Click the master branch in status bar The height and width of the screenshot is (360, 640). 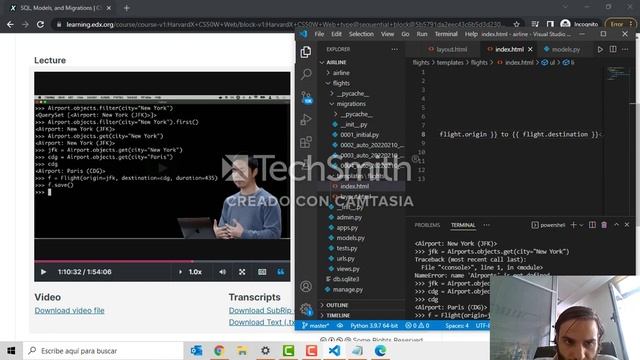coord(316,326)
